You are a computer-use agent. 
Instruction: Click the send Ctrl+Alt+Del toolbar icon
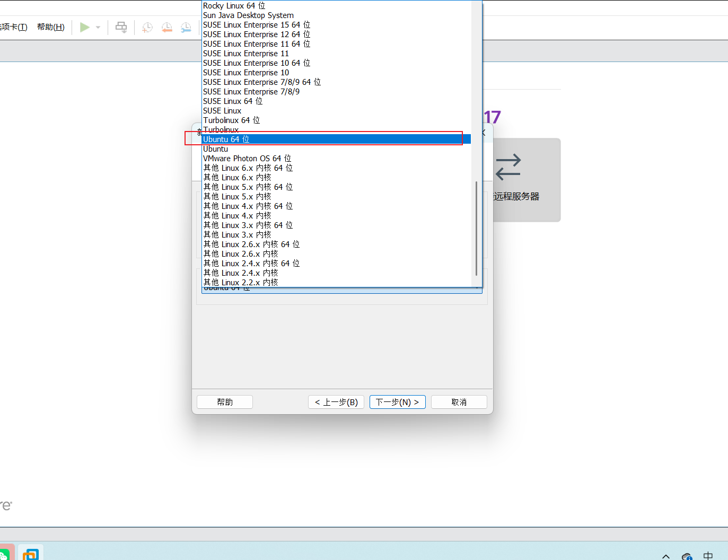click(x=121, y=28)
